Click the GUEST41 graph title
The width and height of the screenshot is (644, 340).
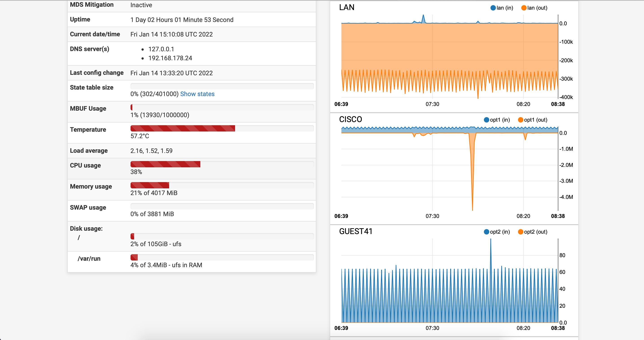[x=356, y=231]
